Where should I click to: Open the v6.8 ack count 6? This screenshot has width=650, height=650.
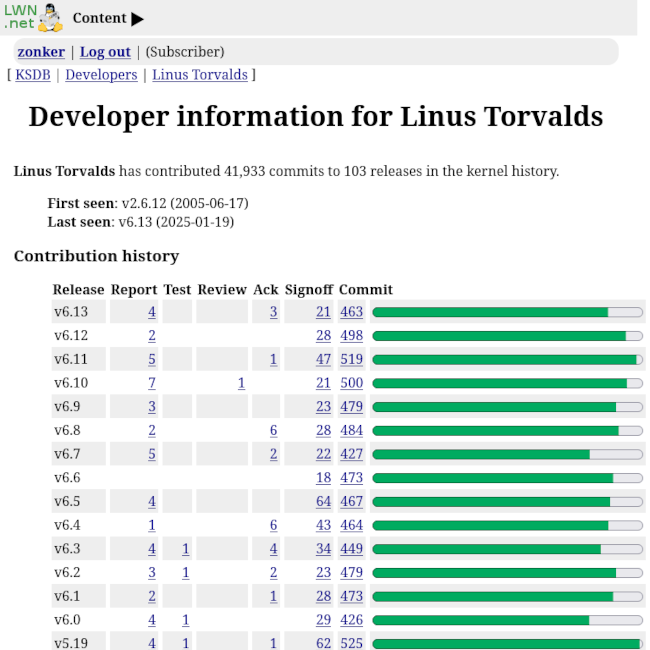[x=273, y=430]
